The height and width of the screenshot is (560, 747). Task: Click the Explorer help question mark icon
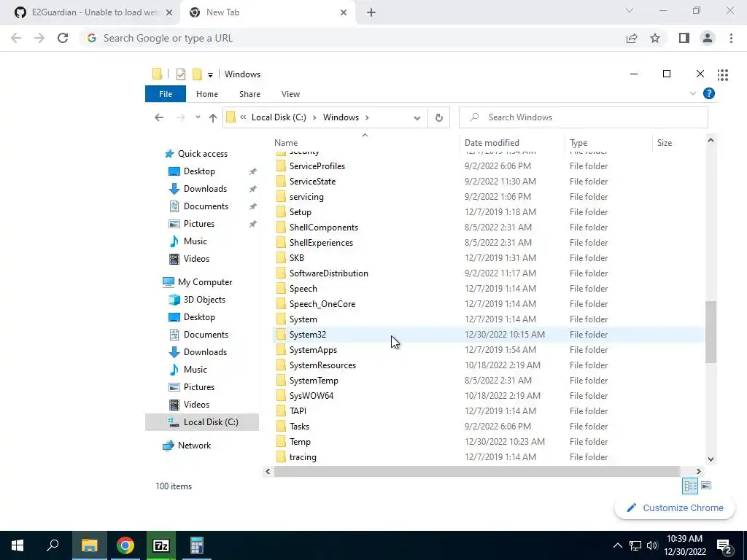click(x=709, y=94)
